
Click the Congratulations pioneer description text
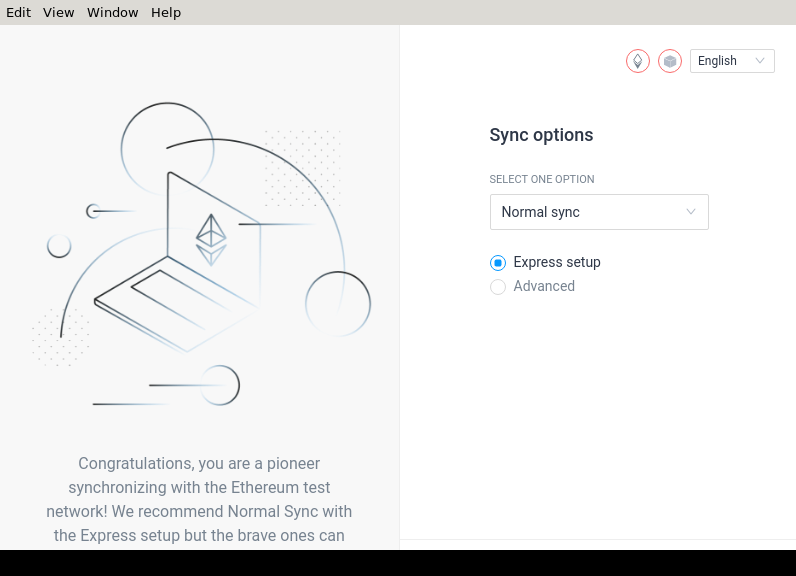[x=199, y=499]
